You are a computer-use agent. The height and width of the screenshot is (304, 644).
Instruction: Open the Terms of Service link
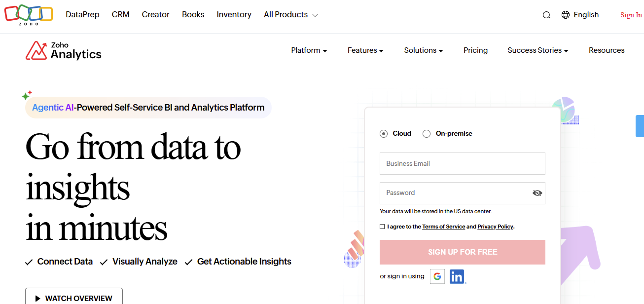(443, 227)
